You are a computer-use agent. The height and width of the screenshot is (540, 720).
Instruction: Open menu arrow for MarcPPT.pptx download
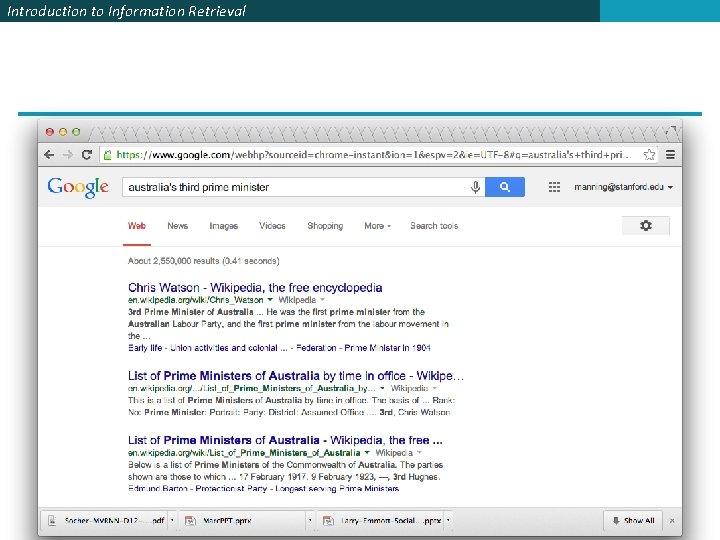[x=310, y=521]
